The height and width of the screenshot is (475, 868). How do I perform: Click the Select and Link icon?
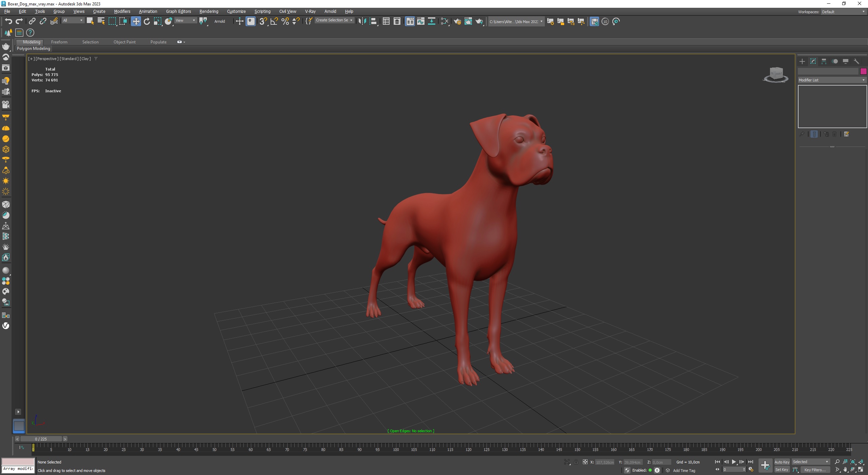32,21
